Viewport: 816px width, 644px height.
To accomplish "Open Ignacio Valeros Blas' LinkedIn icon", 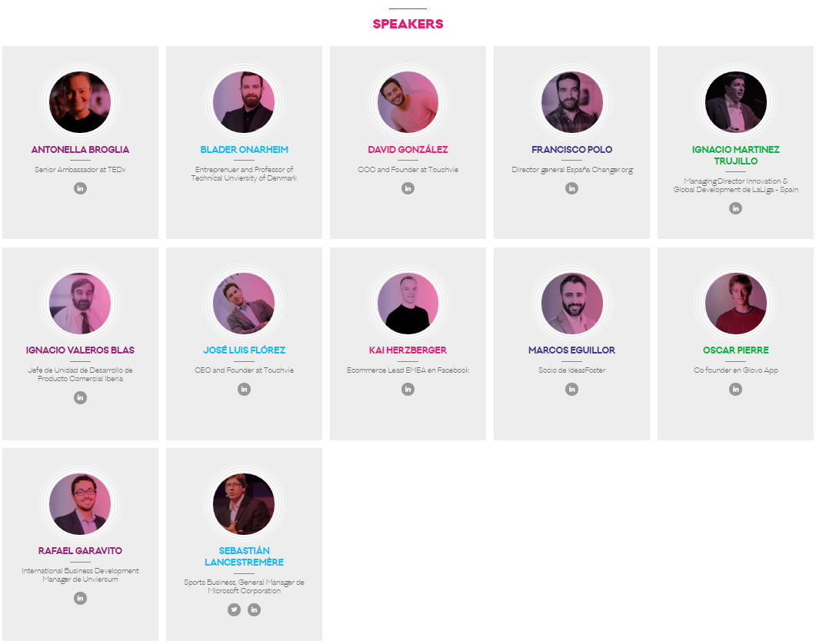I will pyautogui.click(x=80, y=398).
